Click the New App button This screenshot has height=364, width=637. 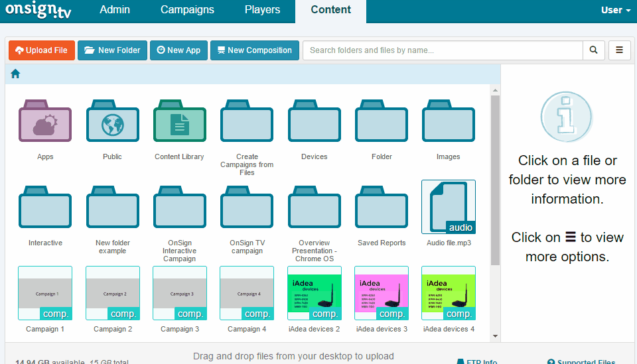click(178, 50)
